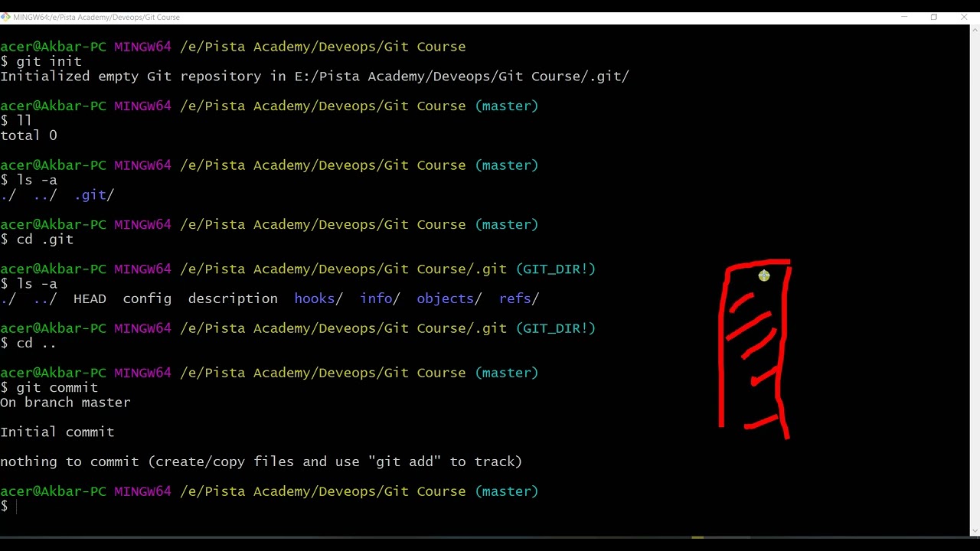Click the 'description' file name
The width and height of the screenshot is (980, 551).
[233, 298]
